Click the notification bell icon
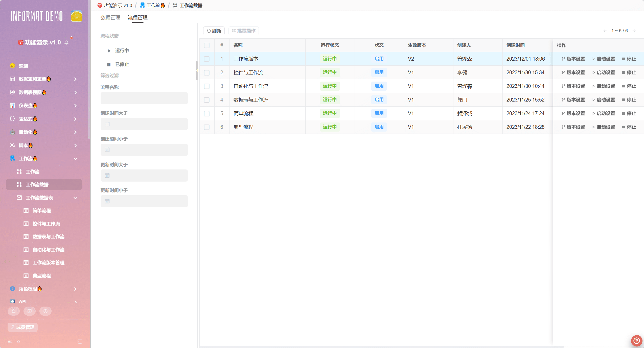 tap(66, 42)
